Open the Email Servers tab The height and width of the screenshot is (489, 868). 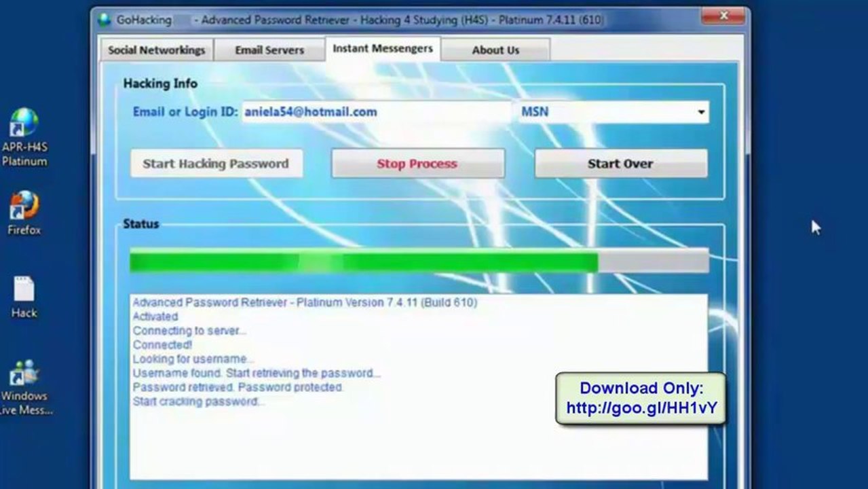click(269, 50)
